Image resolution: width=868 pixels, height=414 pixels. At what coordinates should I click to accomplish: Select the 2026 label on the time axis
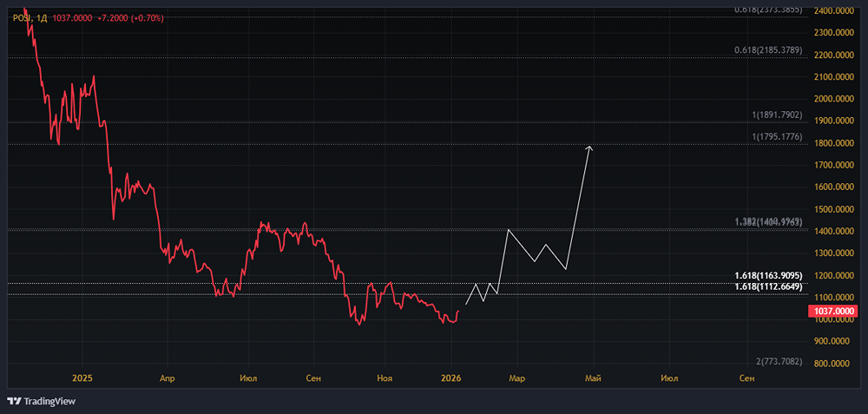(451, 378)
